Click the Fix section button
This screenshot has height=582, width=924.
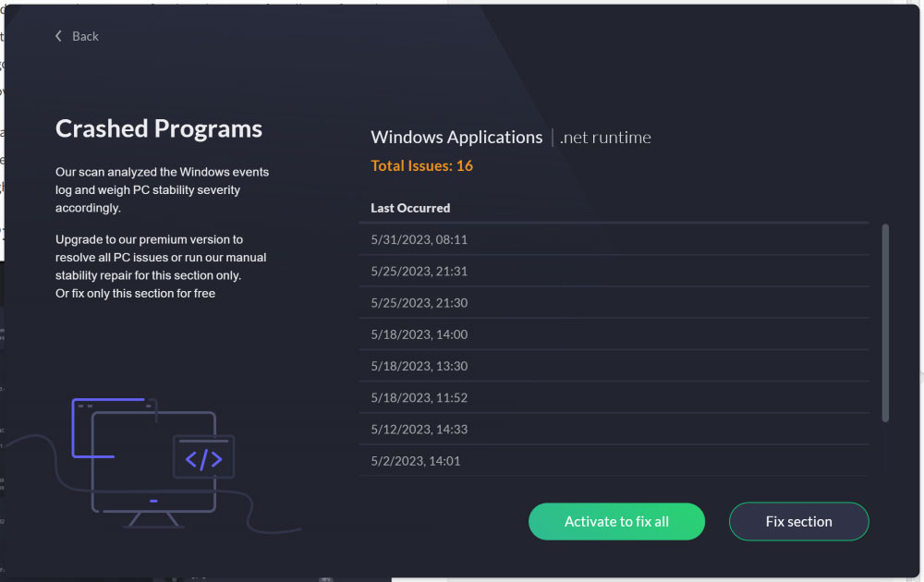(x=798, y=521)
